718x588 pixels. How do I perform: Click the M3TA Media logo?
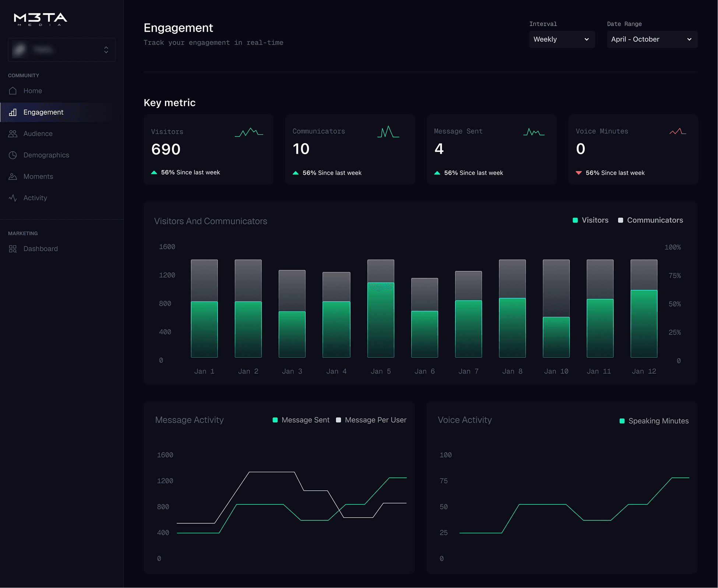[x=41, y=19]
